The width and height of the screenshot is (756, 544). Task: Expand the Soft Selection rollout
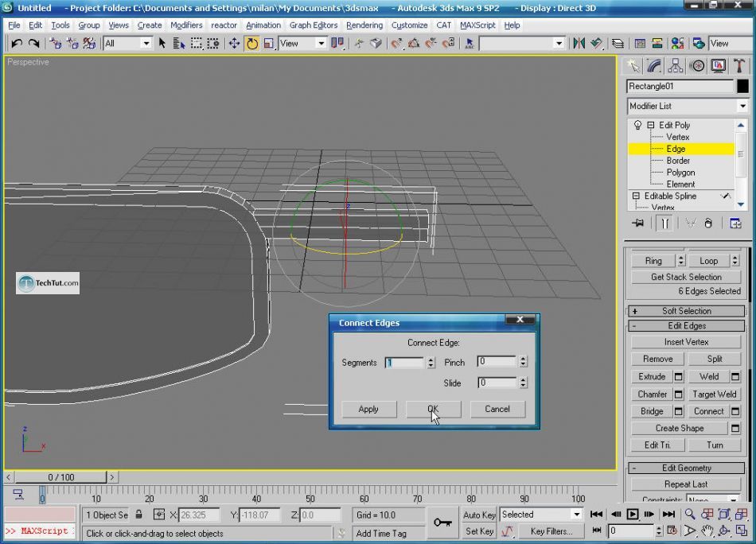[687, 311]
